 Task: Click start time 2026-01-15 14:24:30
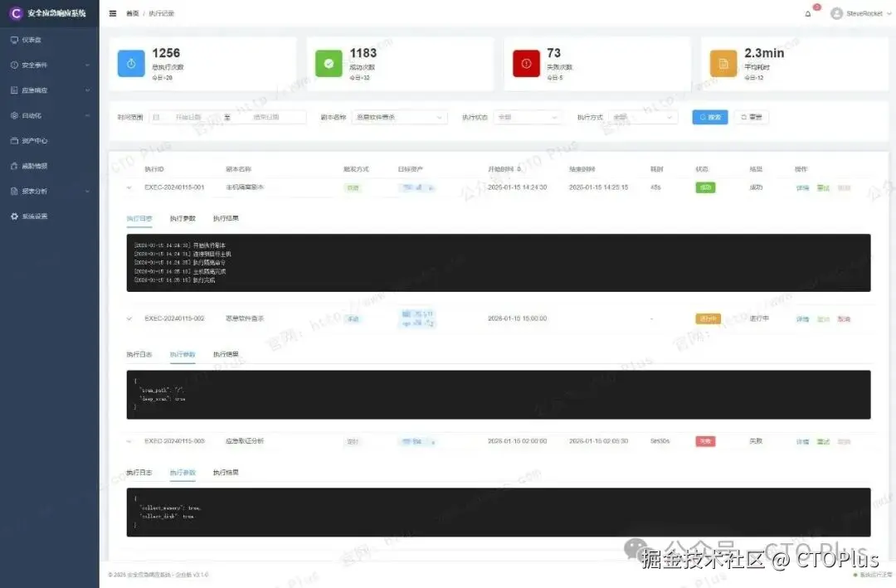point(517,187)
